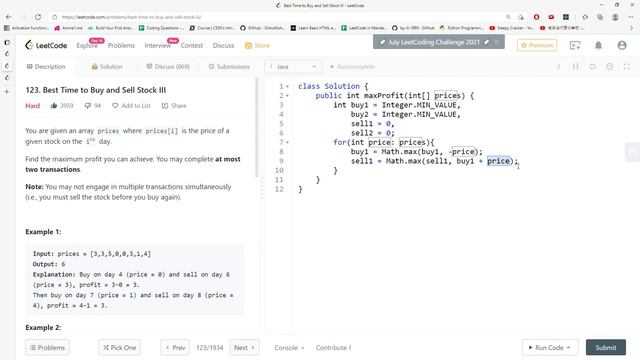Click the vertical tabs icon in sidebar

(x=7, y=42)
